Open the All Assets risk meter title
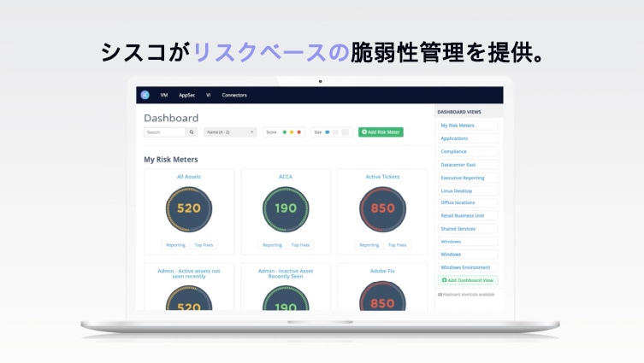Image resolution: width=644 pixels, height=363 pixels. (x=189, y=177)
